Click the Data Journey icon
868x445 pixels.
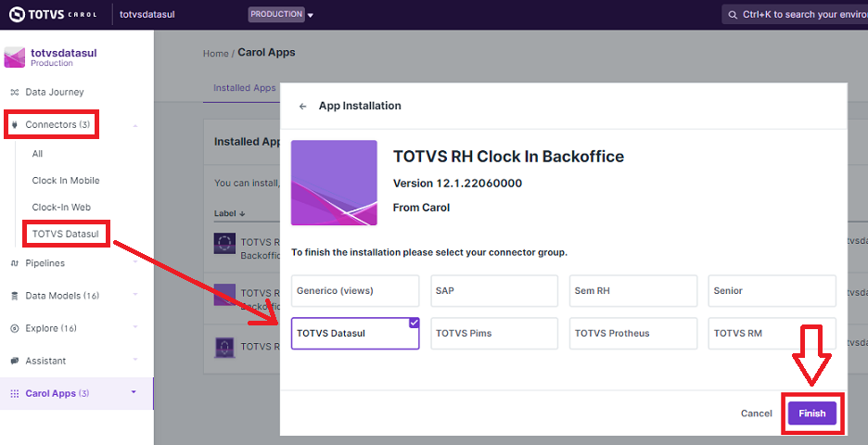(x=15, y=92)
